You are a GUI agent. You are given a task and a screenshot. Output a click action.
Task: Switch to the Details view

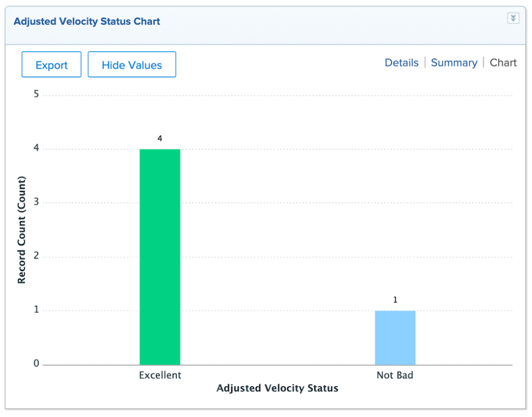[x=401, y=63]
